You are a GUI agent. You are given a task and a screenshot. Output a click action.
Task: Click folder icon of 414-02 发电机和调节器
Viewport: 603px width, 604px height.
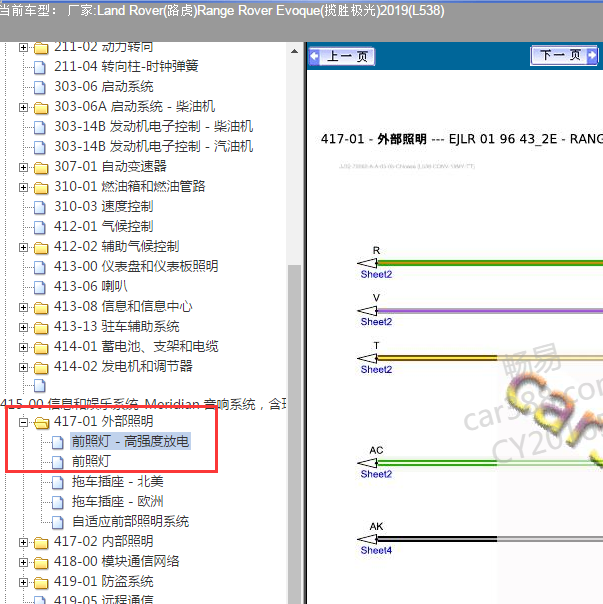coord(41,367)
